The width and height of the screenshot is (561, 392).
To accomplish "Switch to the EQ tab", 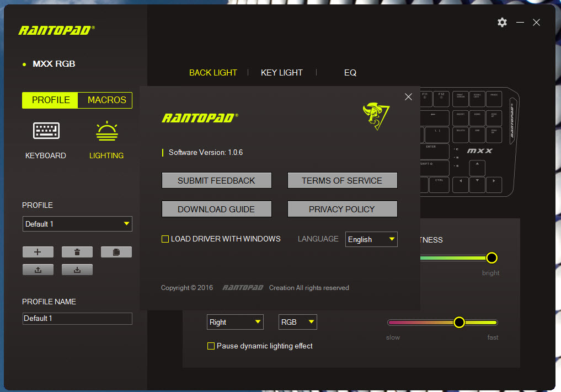I will [x=350, y=73].
